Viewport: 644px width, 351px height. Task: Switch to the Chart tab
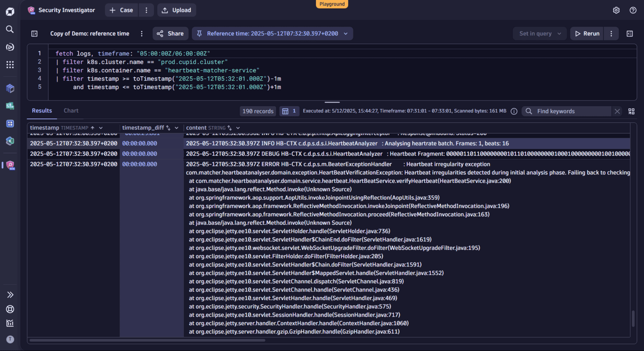pos(71,110)
